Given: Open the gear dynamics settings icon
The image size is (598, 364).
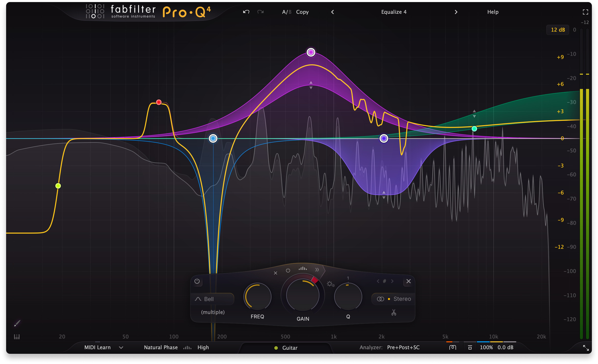Looking at the screenshot, I should point(330,284).
